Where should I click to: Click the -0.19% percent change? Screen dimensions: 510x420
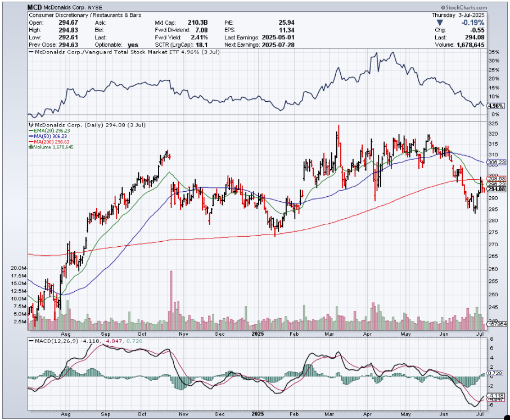click(x=472, y=23)
